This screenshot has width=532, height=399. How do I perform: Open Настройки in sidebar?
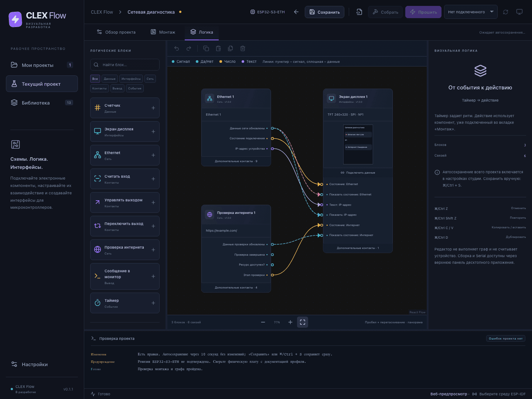[42, 364]
